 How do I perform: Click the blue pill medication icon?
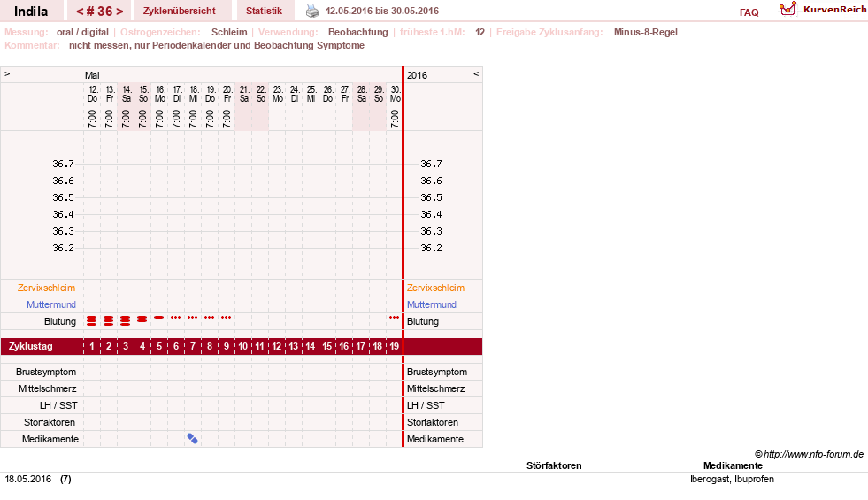coord(192,439)
